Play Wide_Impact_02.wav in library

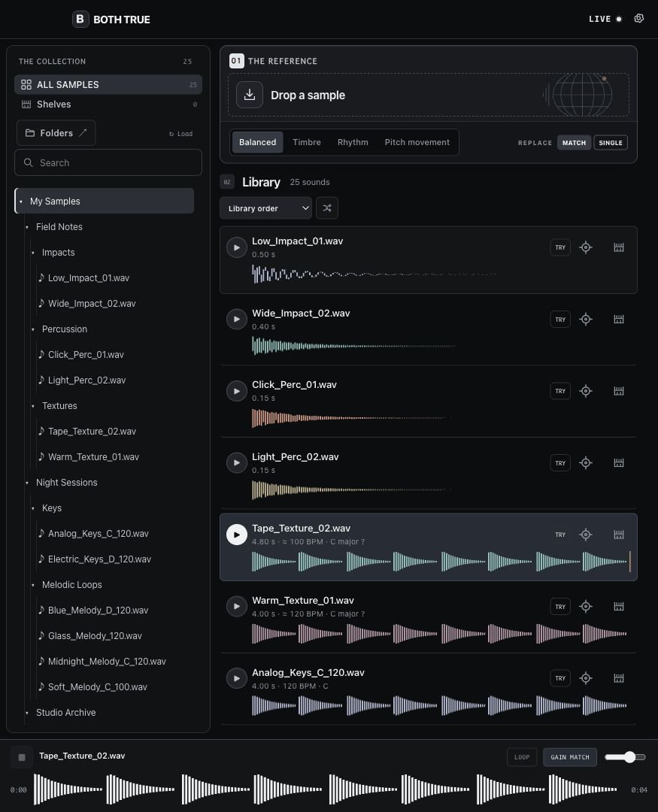(x=237, y=319)
